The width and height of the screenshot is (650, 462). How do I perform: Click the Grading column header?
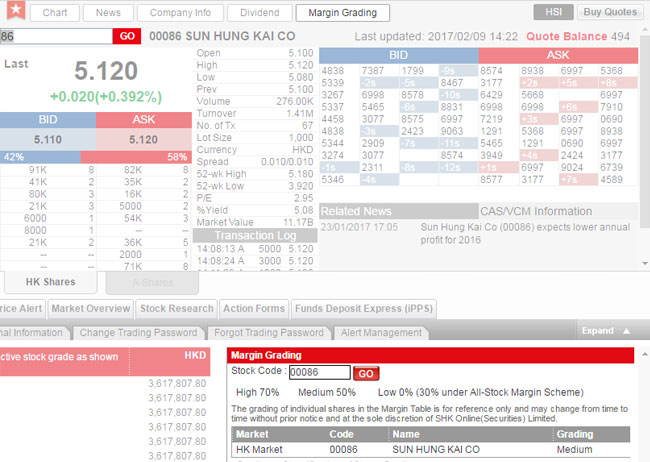point(575,434)
